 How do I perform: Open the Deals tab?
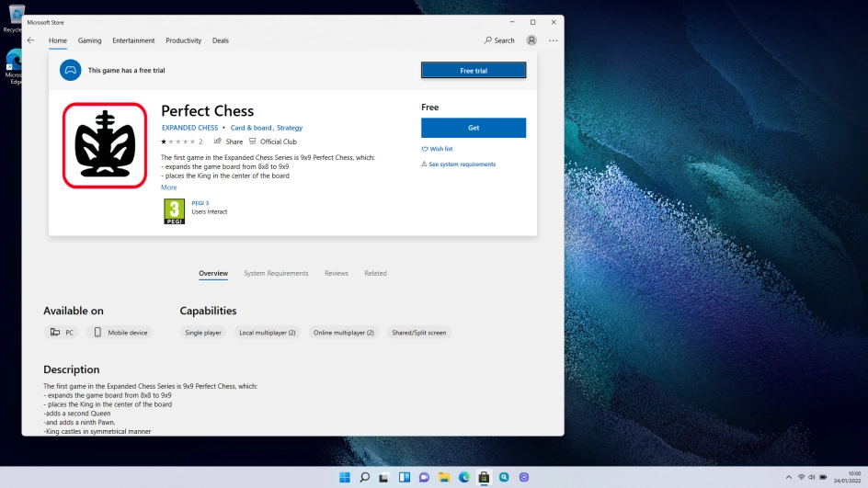coord(221,40)
